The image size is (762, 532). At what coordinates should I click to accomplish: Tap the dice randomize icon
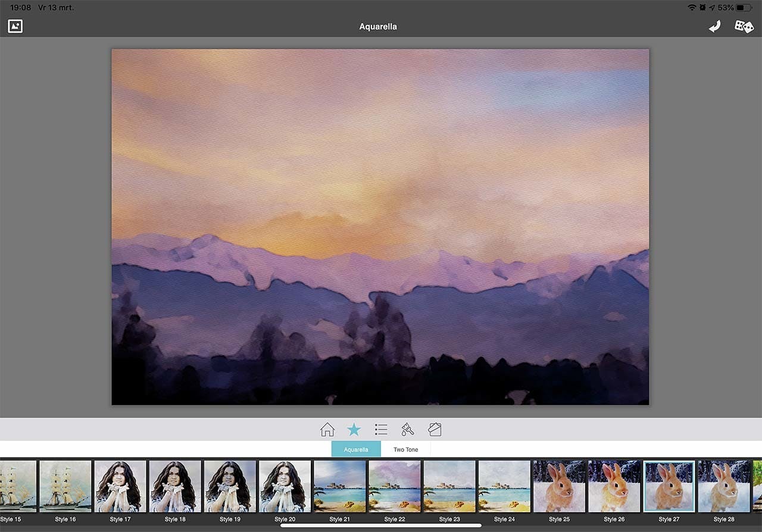pos(744,26)
